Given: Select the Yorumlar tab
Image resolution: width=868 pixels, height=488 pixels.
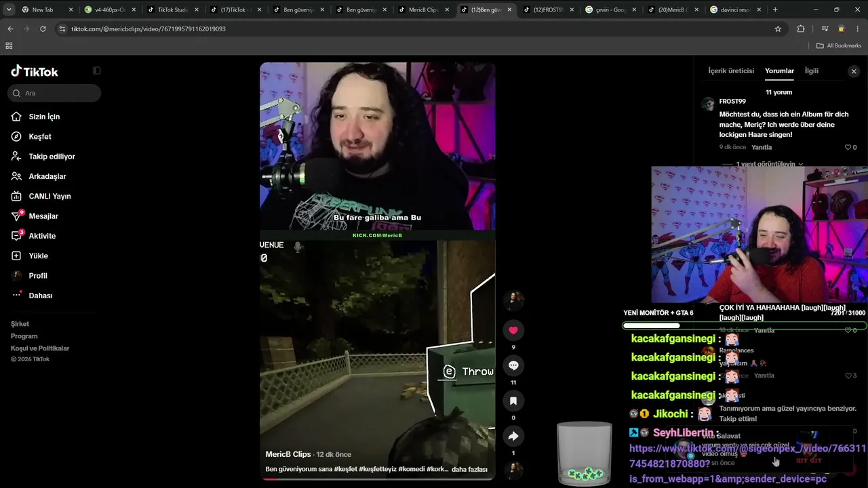Looking at the screenshot, I should click(x=779, y=70).
